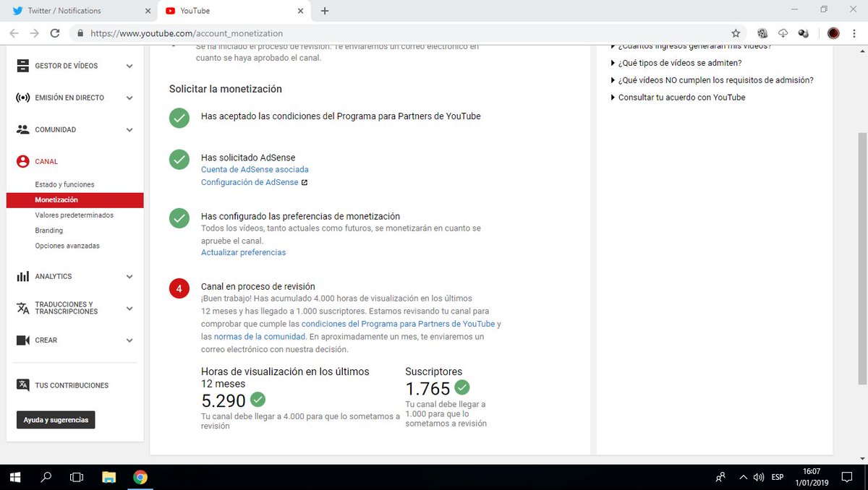Click the site lock icon in address bar
This screenshot has height=490, width=868.
pyautogui.click(x=80, y=33)
